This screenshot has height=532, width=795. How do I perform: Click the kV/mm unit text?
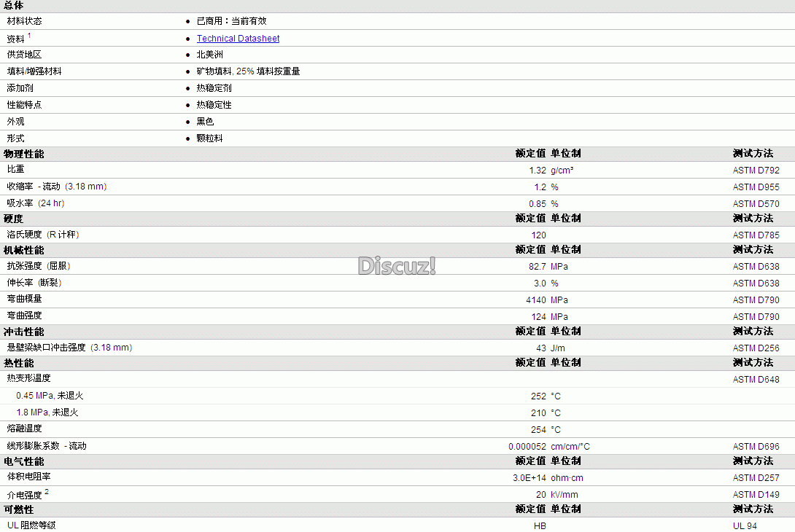click(x=565, y=495)
